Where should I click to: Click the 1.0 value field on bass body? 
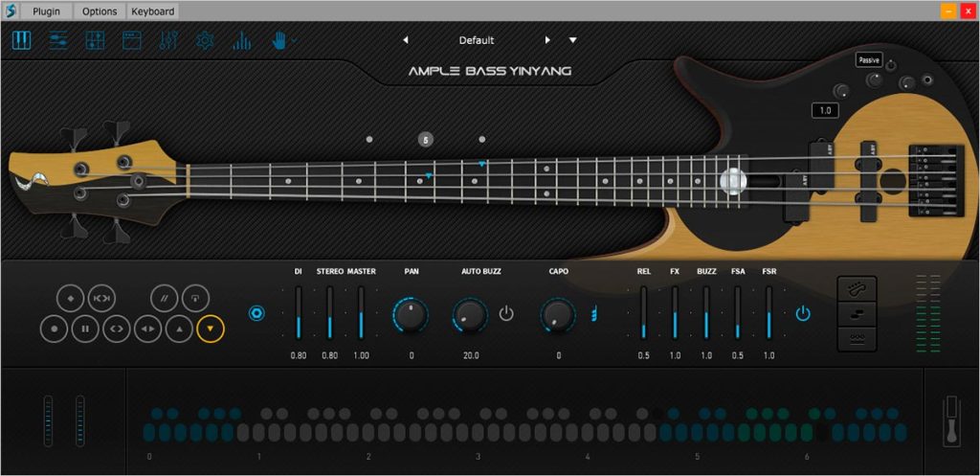(825, 111)
